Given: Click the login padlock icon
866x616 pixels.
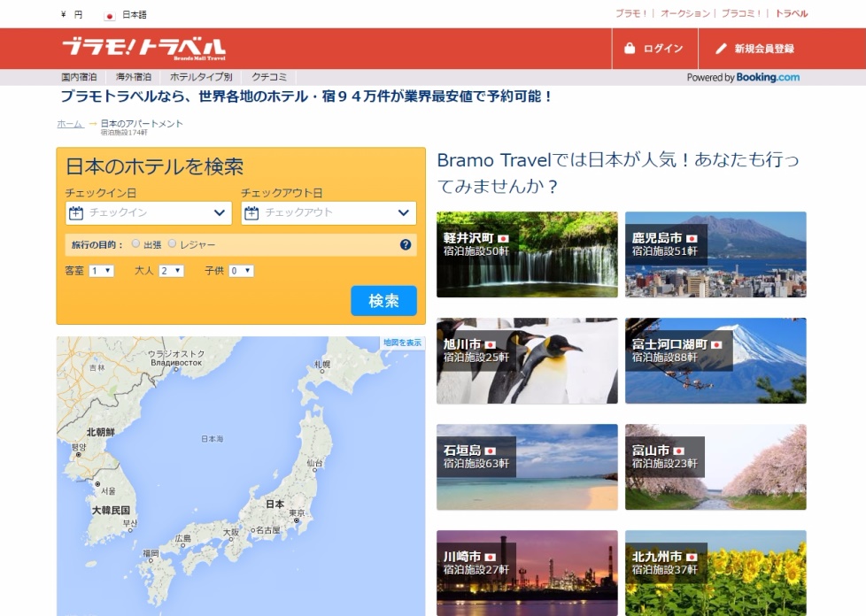Looking at the screenshot, I should click(x=629, y=48).
